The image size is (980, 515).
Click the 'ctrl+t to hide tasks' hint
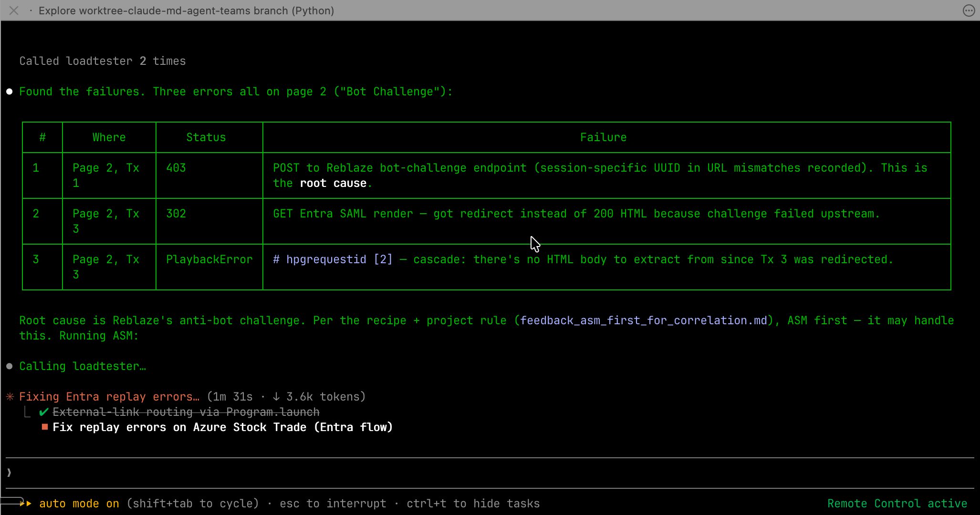[473, 504]
